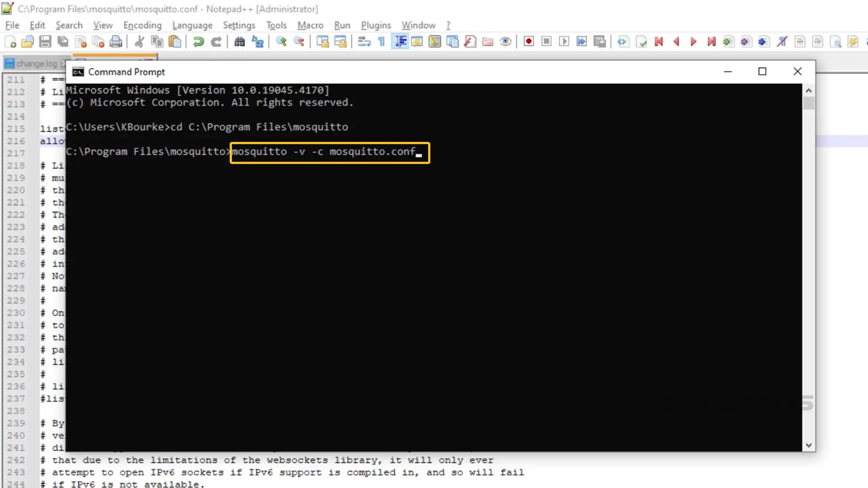Screen dimensions: 868x488
Task: Click the Command Prompt title bar icon
Action: click(78, 72)
